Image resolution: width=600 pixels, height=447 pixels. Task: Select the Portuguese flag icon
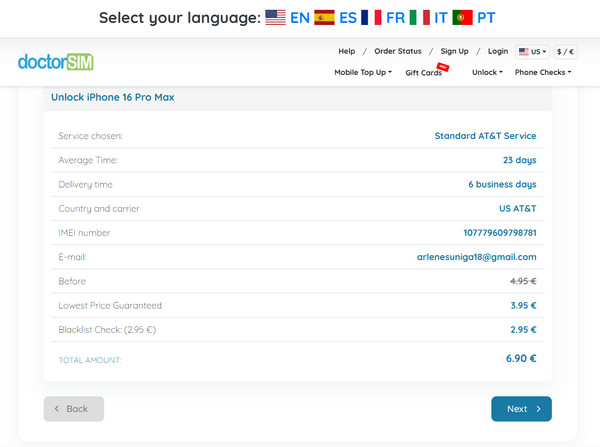click(462, 18)
